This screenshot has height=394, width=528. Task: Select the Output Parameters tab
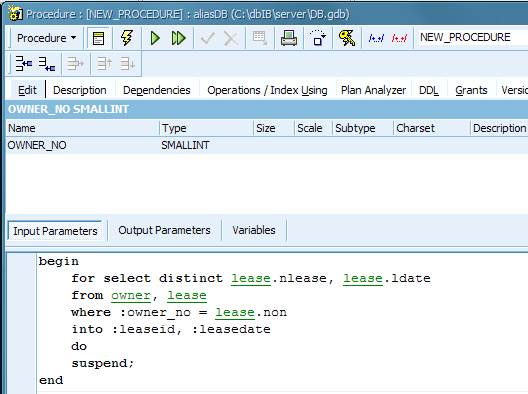(x=164, y=230)
